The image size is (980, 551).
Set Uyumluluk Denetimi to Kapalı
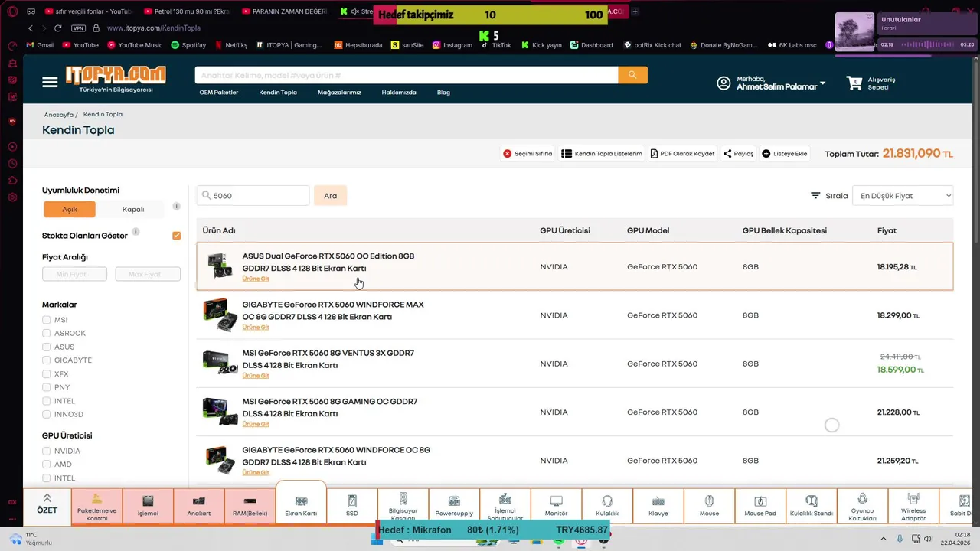133,209
